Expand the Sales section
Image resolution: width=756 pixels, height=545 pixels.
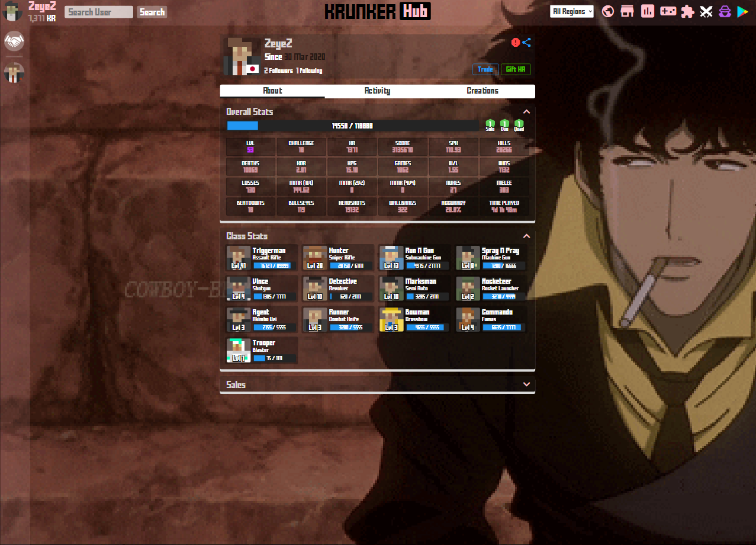pyautogui.click(x=526, y=384)
